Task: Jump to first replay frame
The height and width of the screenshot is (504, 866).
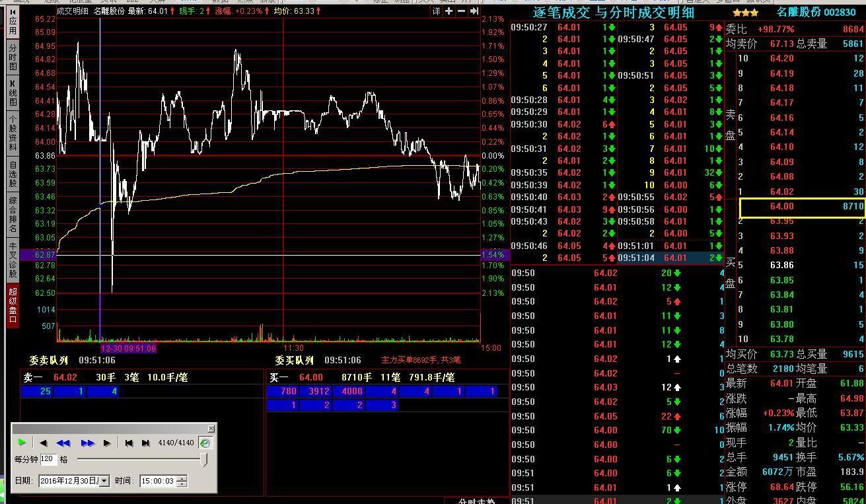Action: pyautogui.click(x=129, y=443)
